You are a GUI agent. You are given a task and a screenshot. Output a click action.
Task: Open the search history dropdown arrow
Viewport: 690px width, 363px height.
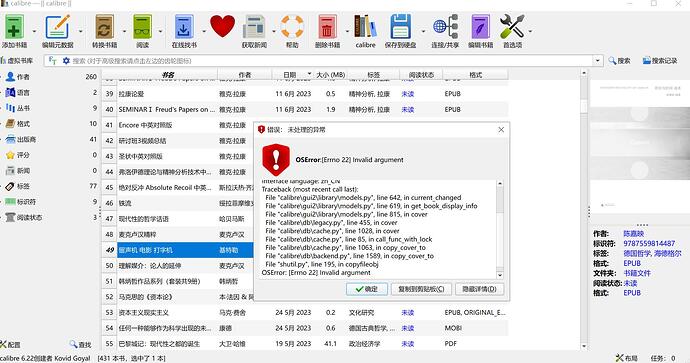[x=598, y=61]
